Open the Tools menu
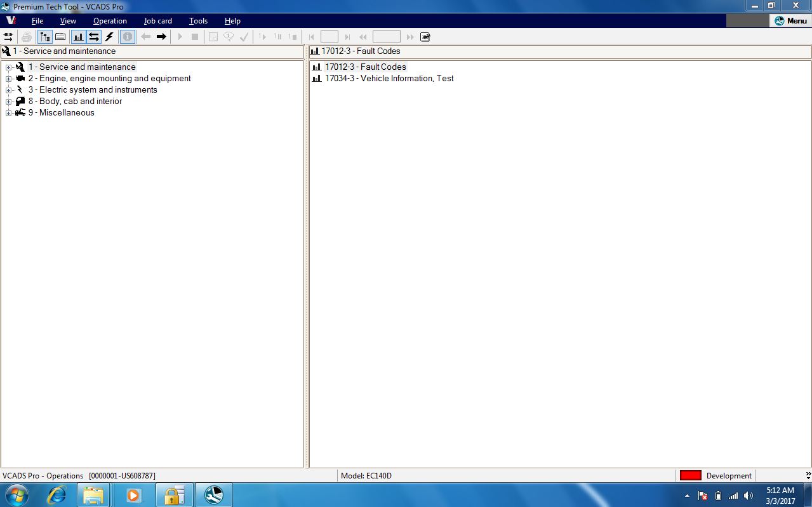812x507 pixels. (198, 21)
